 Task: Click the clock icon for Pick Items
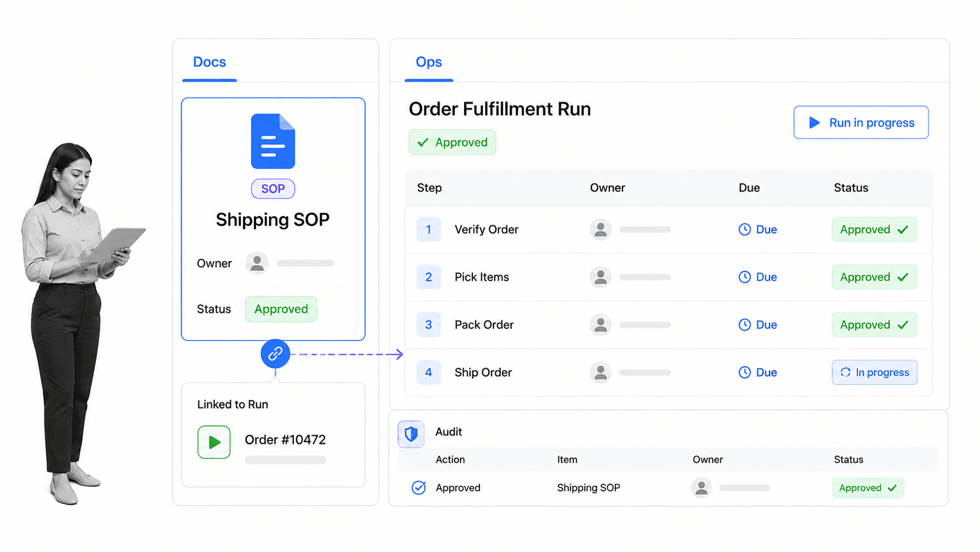click(744, 277)
